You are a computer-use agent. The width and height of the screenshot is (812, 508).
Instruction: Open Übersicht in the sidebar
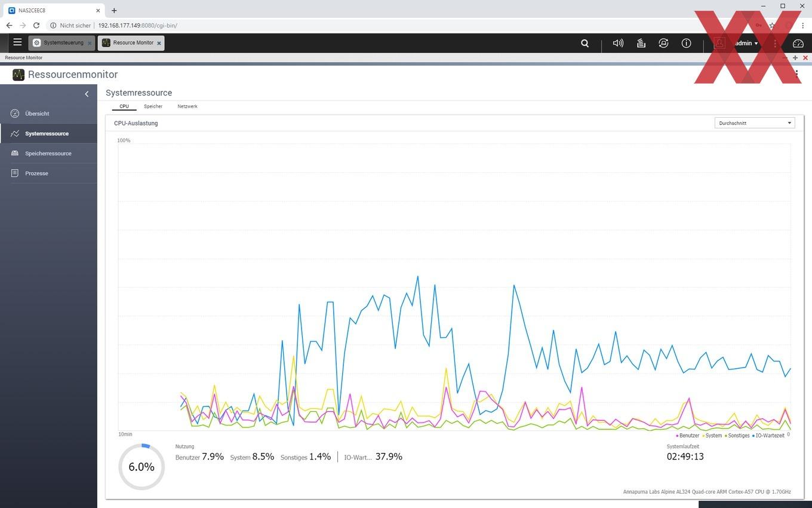pos(48,114)
